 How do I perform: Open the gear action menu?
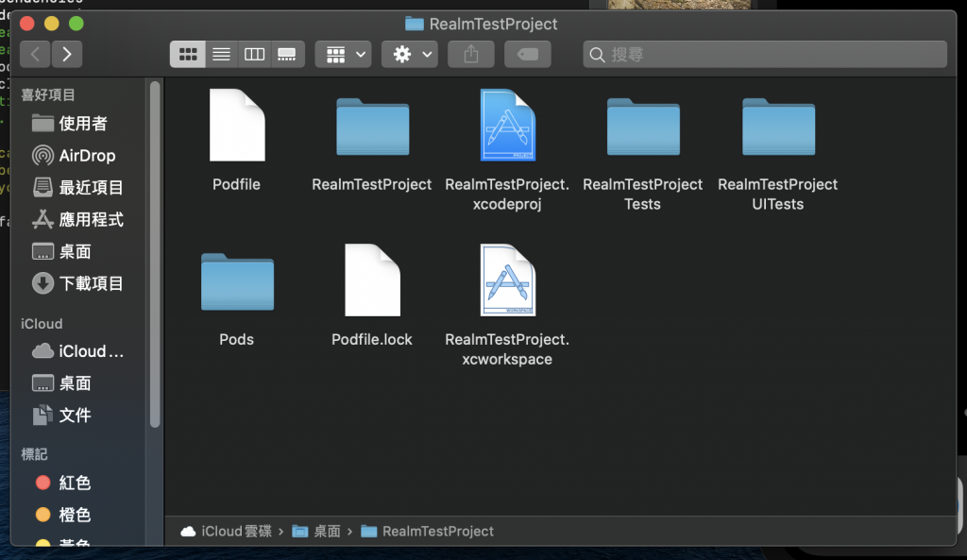[410, 54]
